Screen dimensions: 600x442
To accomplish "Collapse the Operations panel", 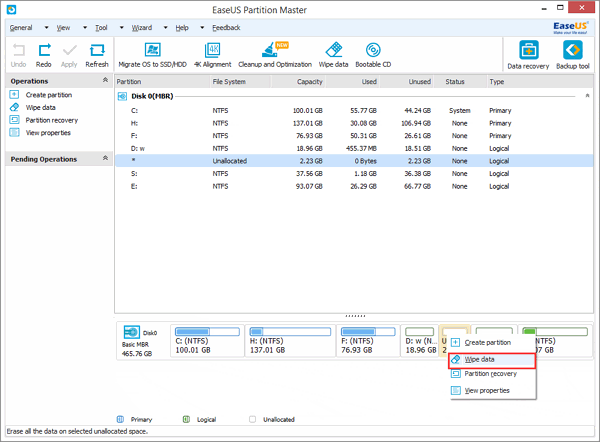I will pos(105,80).
